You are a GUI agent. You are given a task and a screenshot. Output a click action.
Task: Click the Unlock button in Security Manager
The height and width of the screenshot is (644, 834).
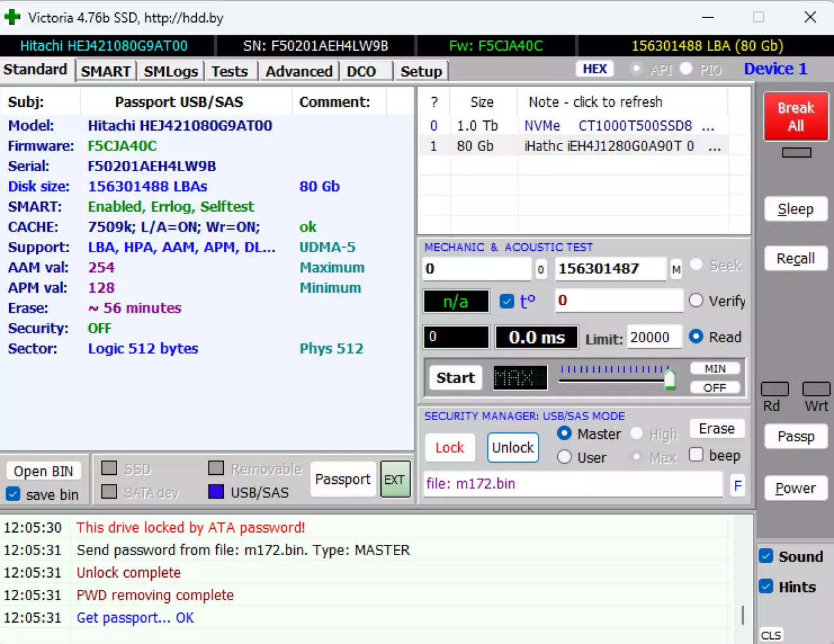click(x=513, y=448)
